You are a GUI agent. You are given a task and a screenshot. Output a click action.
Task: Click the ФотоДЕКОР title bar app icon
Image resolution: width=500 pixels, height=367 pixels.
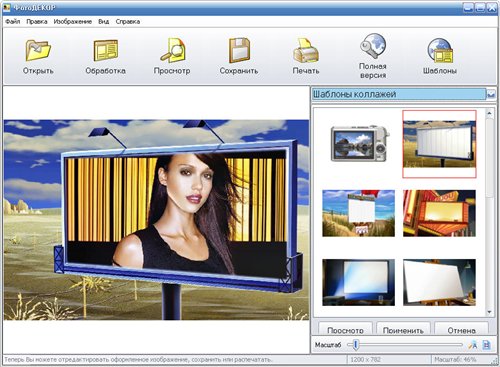pos(6,7)
